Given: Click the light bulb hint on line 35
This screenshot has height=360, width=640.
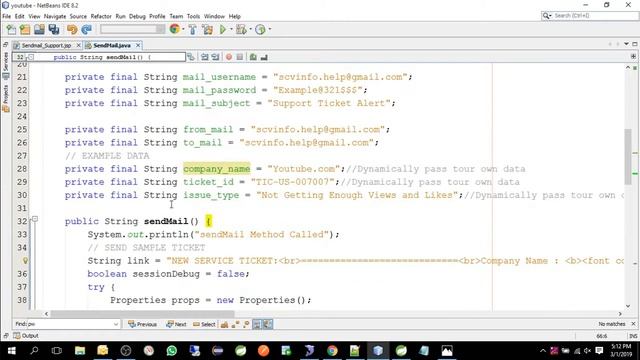Looking at the screenshot, I should tap(25, 260).
